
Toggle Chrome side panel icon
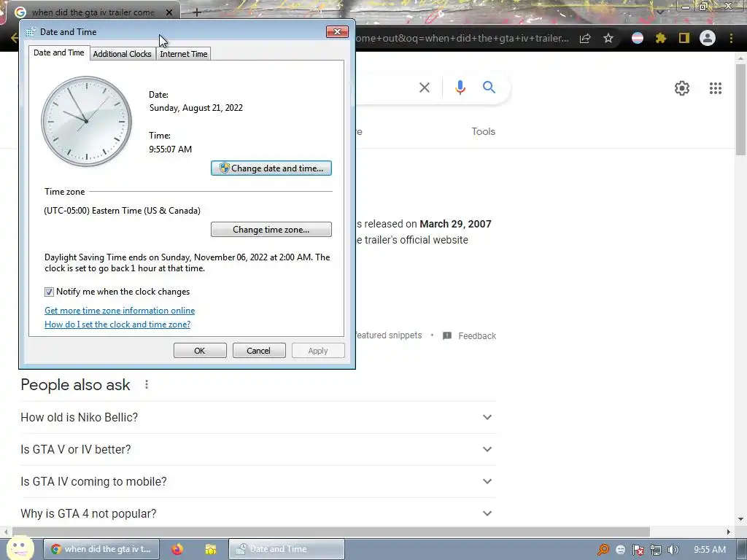tap(684, 38)
